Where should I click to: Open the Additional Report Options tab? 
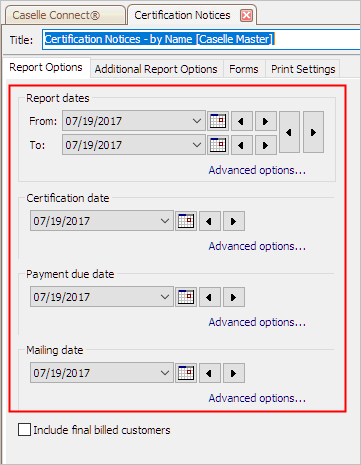tap(156, 69)
